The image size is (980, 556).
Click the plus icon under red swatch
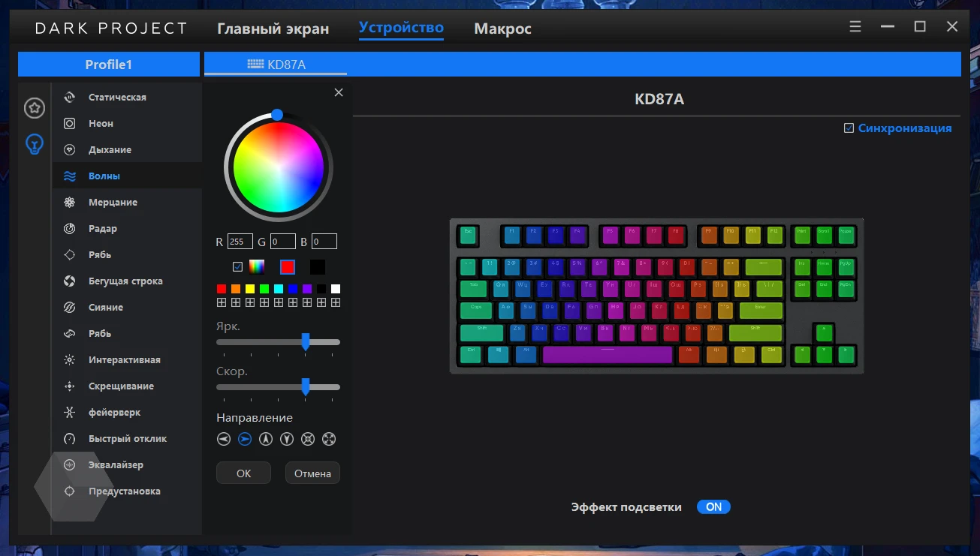tap(222, 302)
